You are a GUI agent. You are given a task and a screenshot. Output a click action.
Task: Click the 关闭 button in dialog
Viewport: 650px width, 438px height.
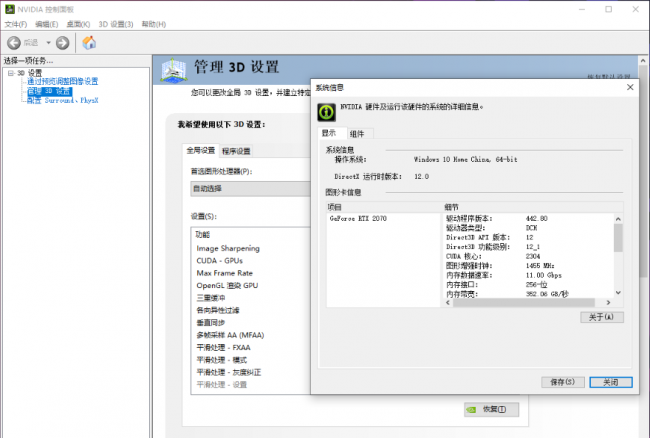611,382
